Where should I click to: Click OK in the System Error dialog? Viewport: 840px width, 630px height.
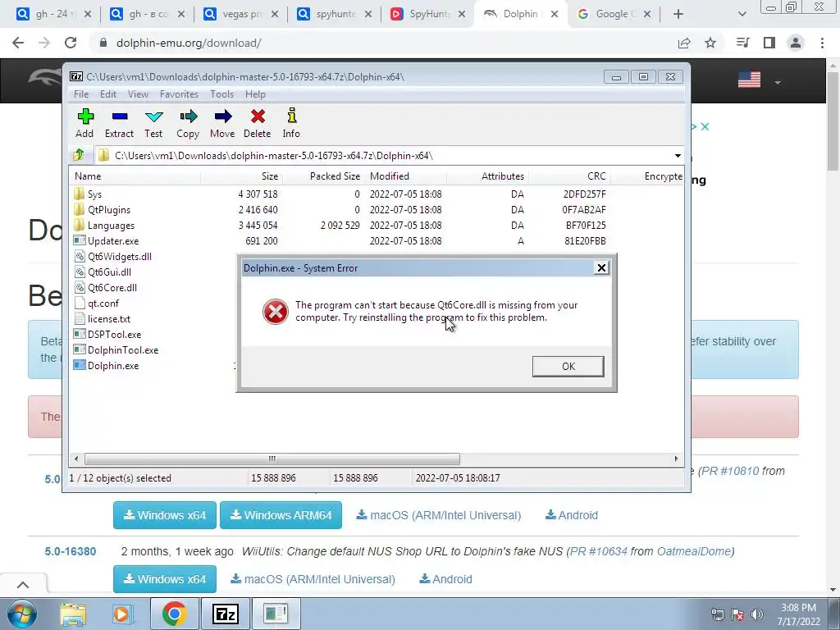(x=568, y=367)
